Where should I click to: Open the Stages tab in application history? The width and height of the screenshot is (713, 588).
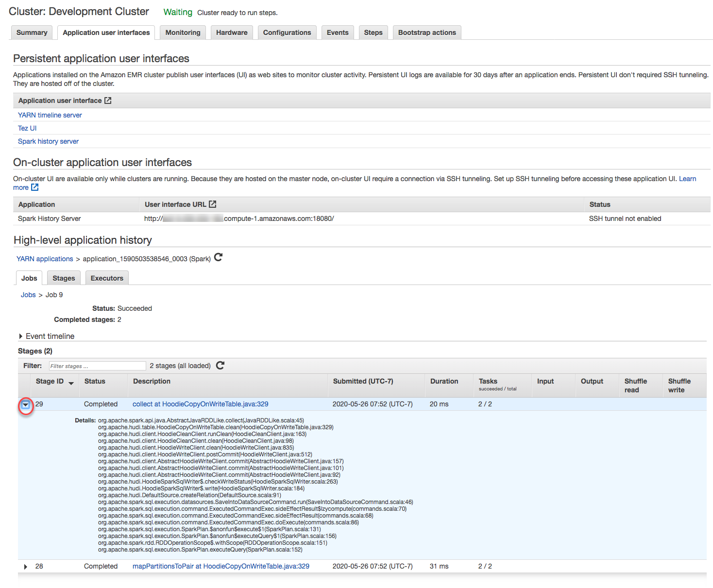coord(64,278)
